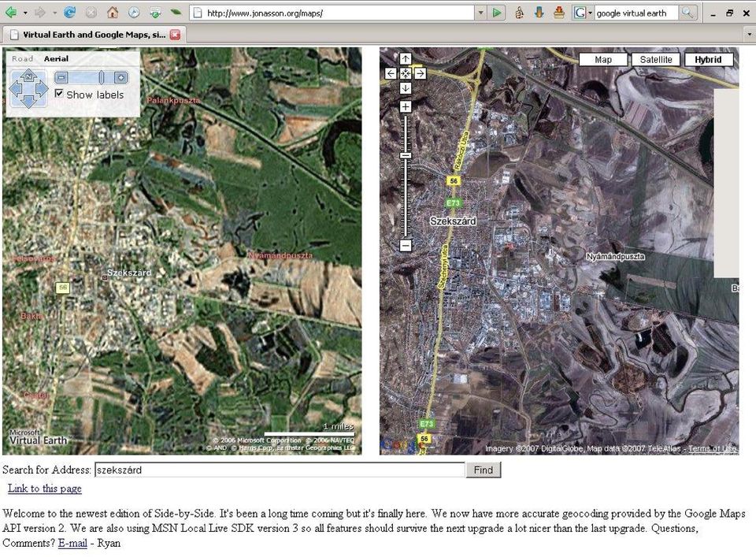Zoom out on Virtual Earth map
The height and width of the screenshot is (557, 756).
61,77
